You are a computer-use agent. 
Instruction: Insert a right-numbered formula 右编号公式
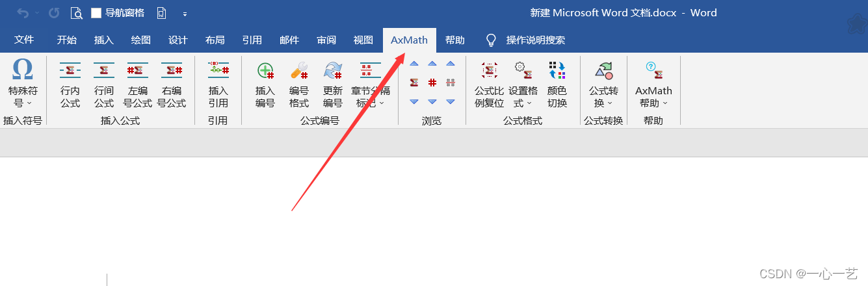click(172, 84)
